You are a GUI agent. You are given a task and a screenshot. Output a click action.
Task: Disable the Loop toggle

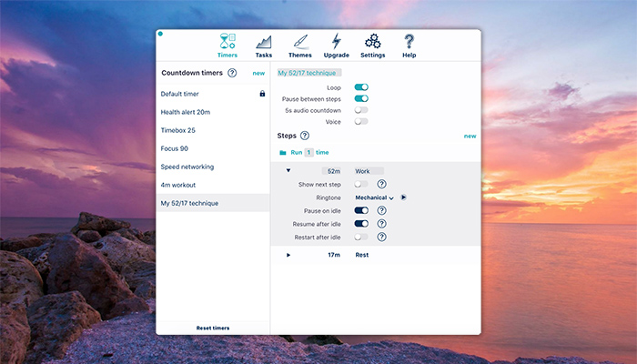click(361, 87)
